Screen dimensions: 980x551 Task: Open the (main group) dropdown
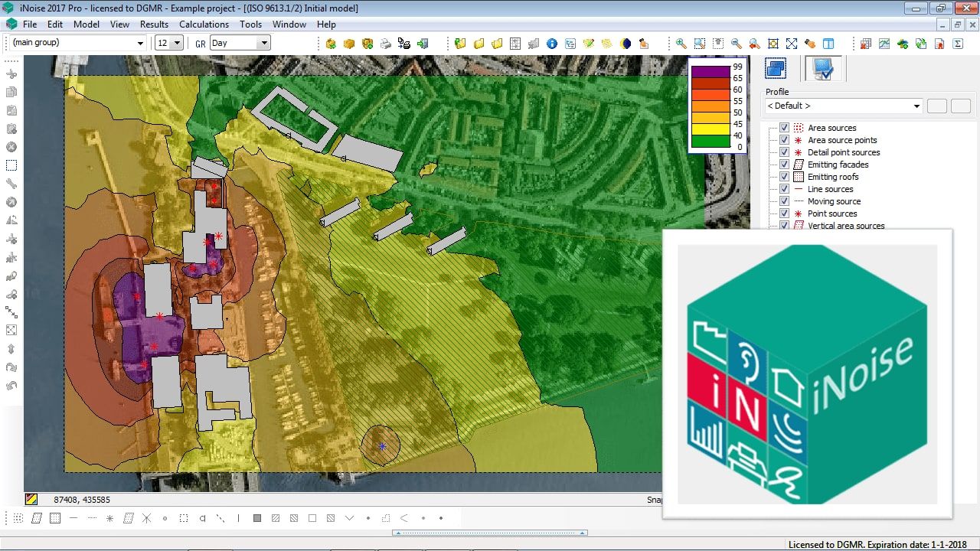coord(77,43)
